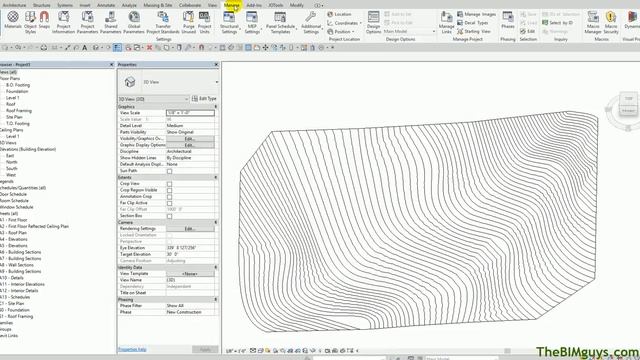Screen dimensions: 640x360
Task: Click Purge Unused
Action: tap(188, 22)
